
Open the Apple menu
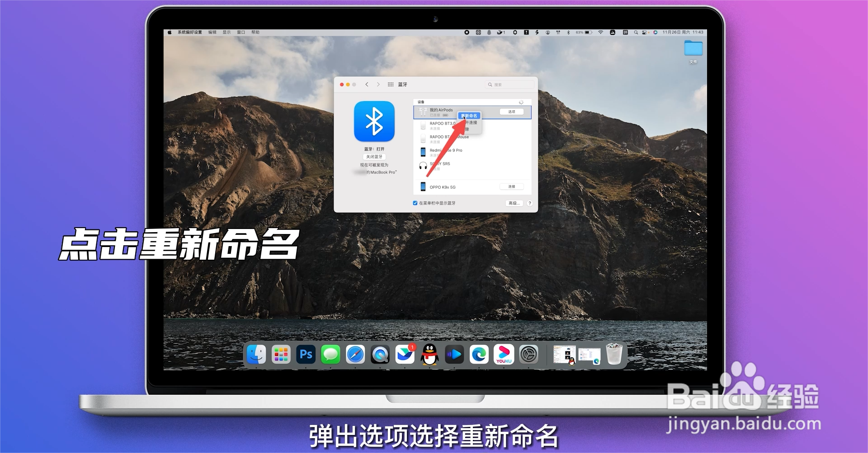coord(170,33)
